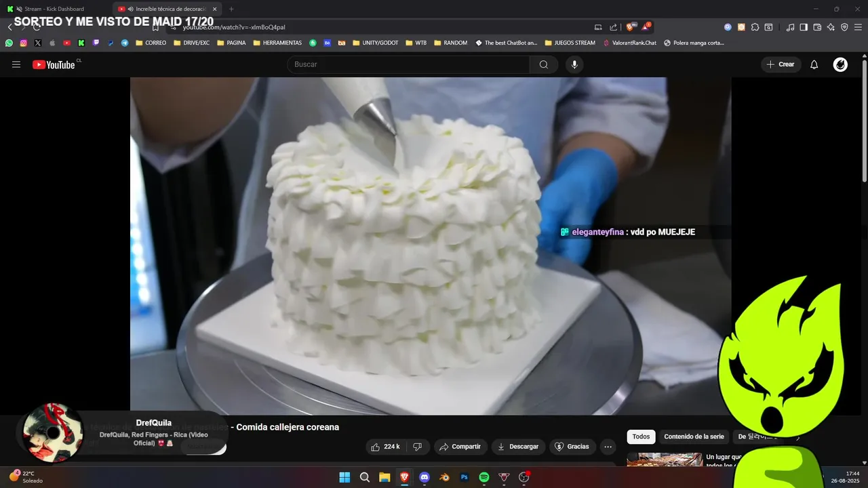Click the address bar URL
Screen dimensions: 868x488
[234, 27]
